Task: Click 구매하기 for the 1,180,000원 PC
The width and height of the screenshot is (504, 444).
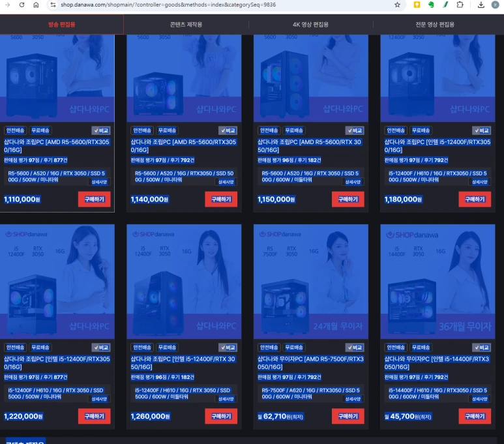Action: (x=475, y=200)
